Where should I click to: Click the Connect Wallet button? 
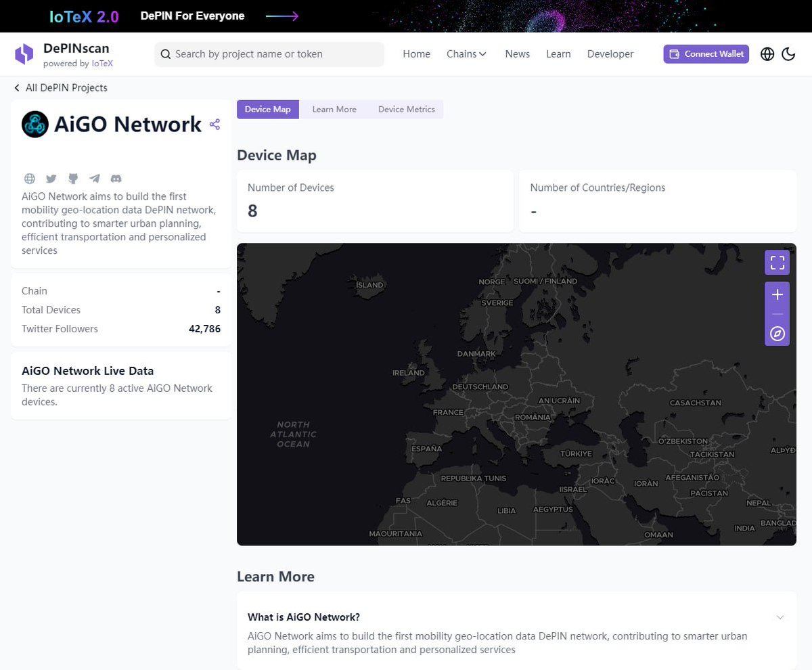pyautogui.click(x=706, y=54)
